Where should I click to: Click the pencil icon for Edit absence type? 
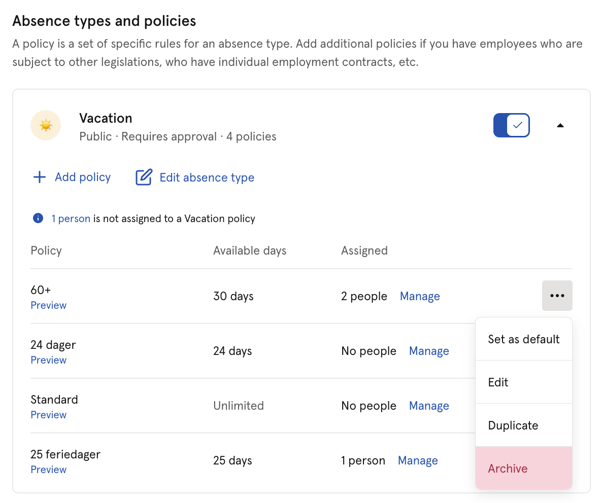(144, 177)
